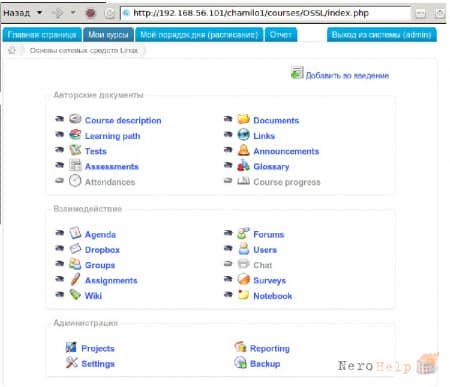Click the Wiki tag icon
The width and height of the screenshot is (450, 387).
coord(75,295)
